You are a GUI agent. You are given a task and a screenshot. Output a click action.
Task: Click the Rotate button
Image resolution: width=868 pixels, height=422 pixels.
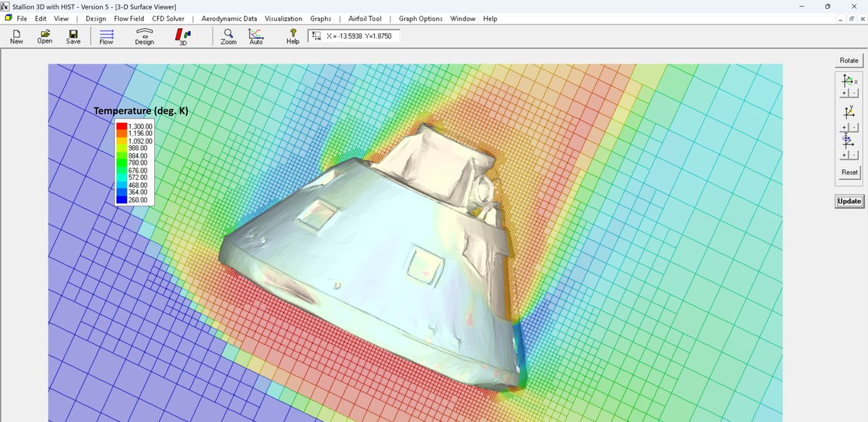848,60
